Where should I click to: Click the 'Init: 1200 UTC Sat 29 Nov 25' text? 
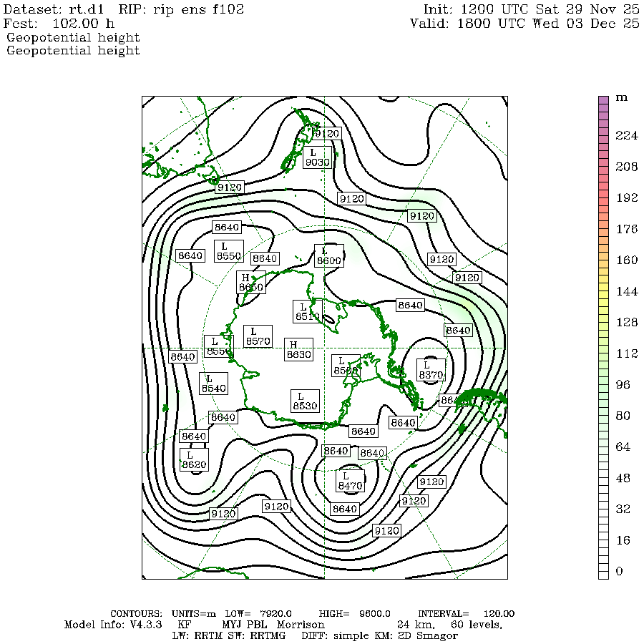(531, 9)
